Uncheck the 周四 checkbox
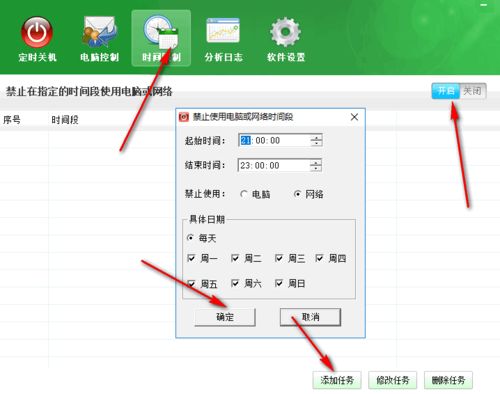The image size is (500, 394). point(319,258)
